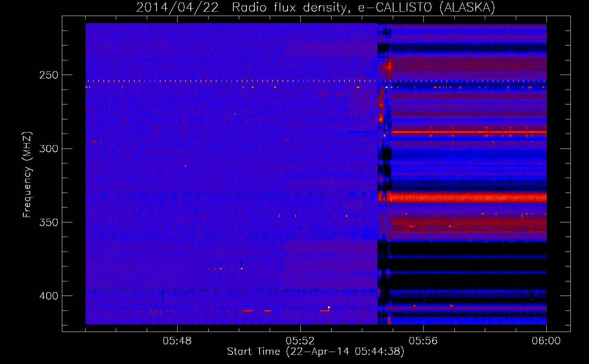Screen dimensions: 589x364
Task: Click the 'Frequency (MHZ)' axis label
Action: (x=27, y=175)
